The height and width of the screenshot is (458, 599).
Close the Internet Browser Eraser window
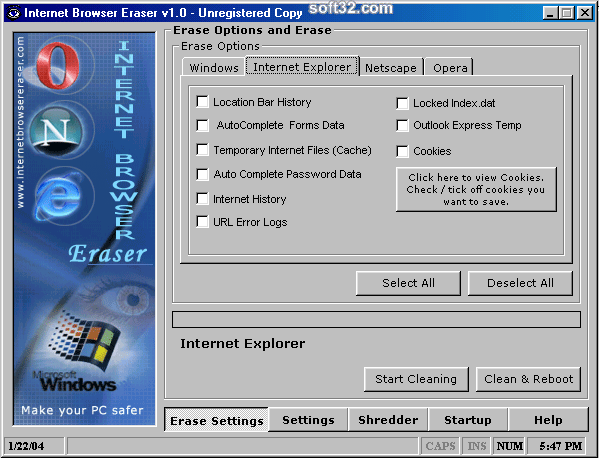pos(585,13)
